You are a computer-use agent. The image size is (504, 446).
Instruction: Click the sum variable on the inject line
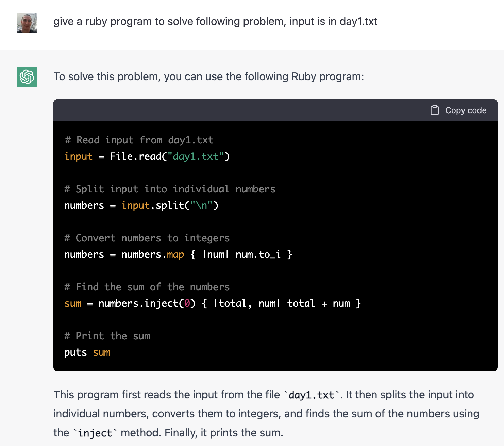click(73, 303)
